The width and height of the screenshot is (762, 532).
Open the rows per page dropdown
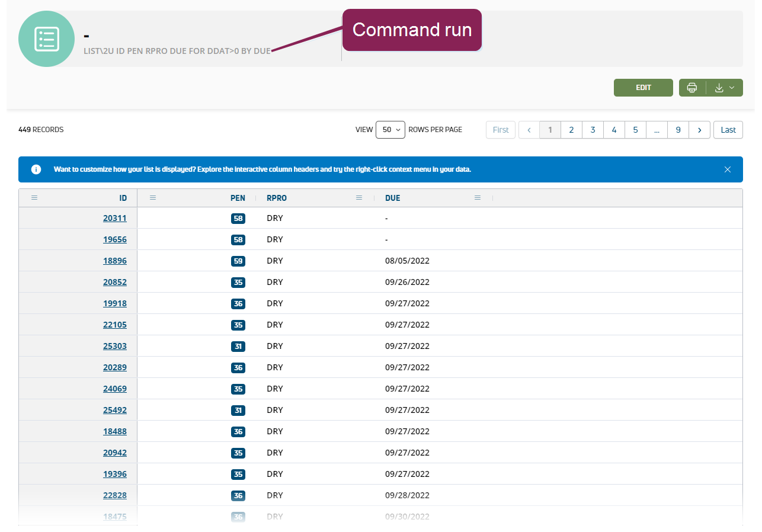390,130
